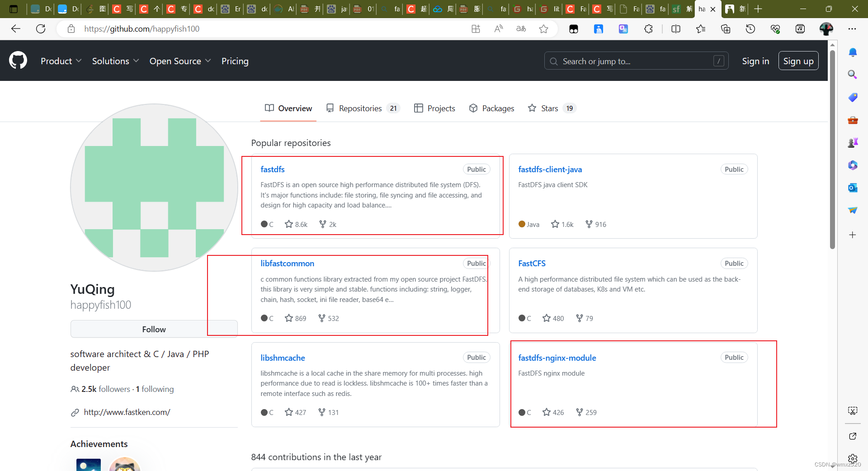Click Sign in link
The height and width of the screenshot is (471, 868).
[x=755, y=61]
